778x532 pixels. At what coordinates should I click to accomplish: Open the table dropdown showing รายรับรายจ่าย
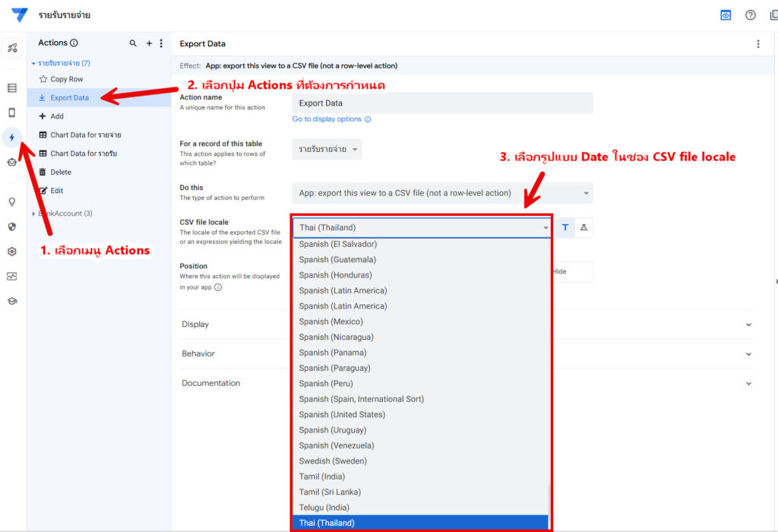click(x=327, y=149)
